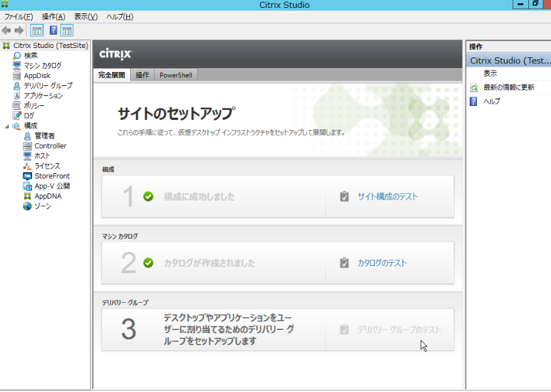Click the 最新の情報に更新 refresh icon
This screenshot has height=392, width=551.
474,87
